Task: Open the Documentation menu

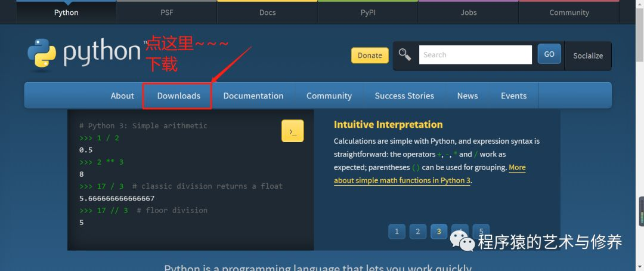Action: click(253, 96)
